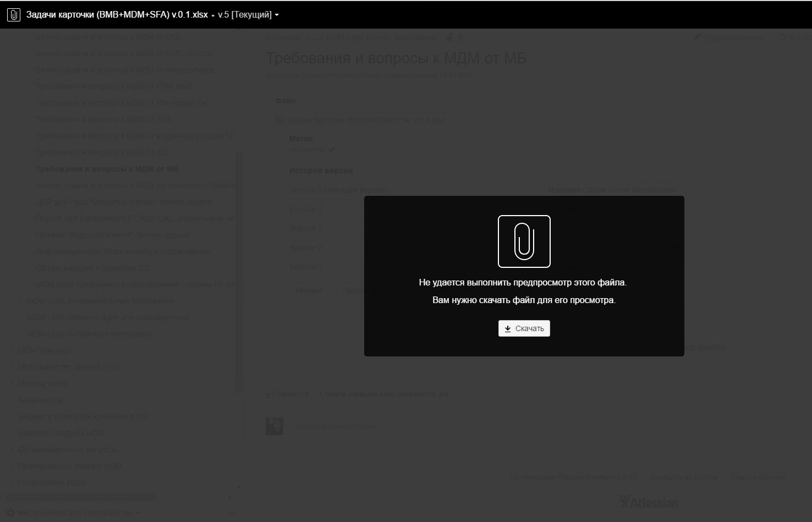Open sidebar page 'Информационная безопасность и согласования'
The image size is (812, 522).
[x=123, y=251]
